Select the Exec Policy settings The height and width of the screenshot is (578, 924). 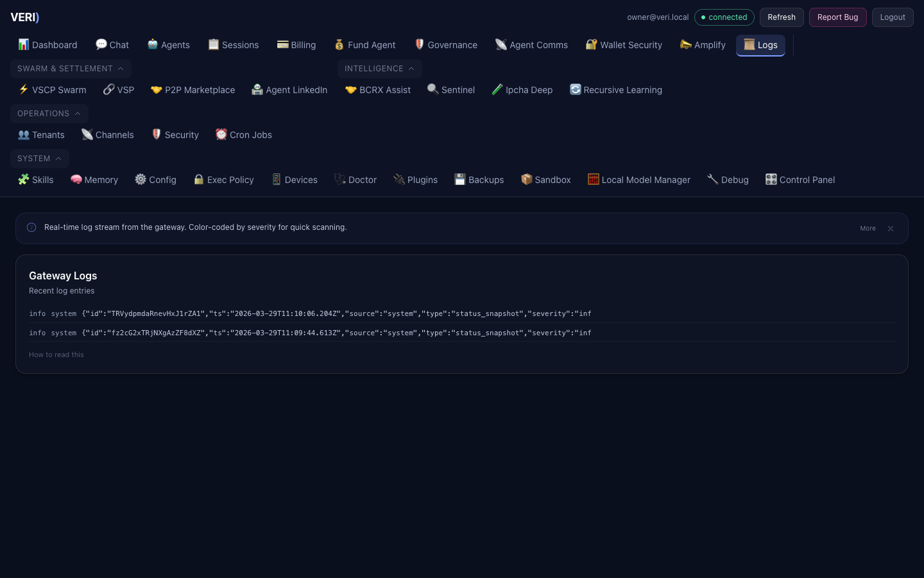(x=223, y=180)
